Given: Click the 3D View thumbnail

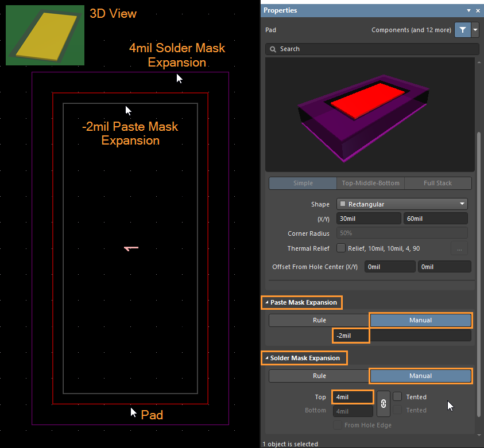Looking at the screenshot, I should (x=45, y=36).
